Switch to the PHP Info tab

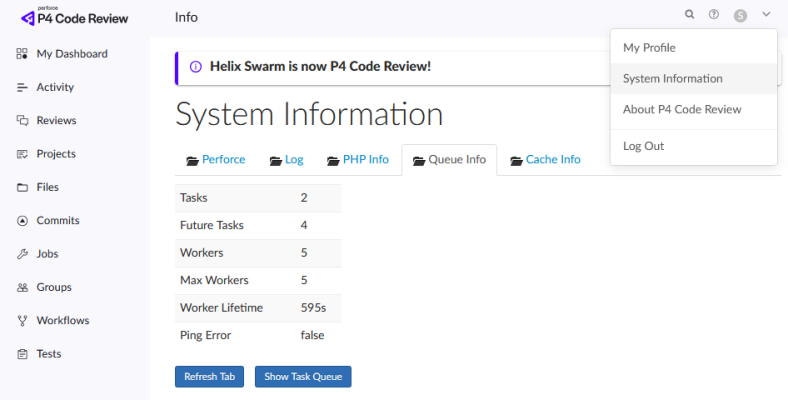point(357,159)
